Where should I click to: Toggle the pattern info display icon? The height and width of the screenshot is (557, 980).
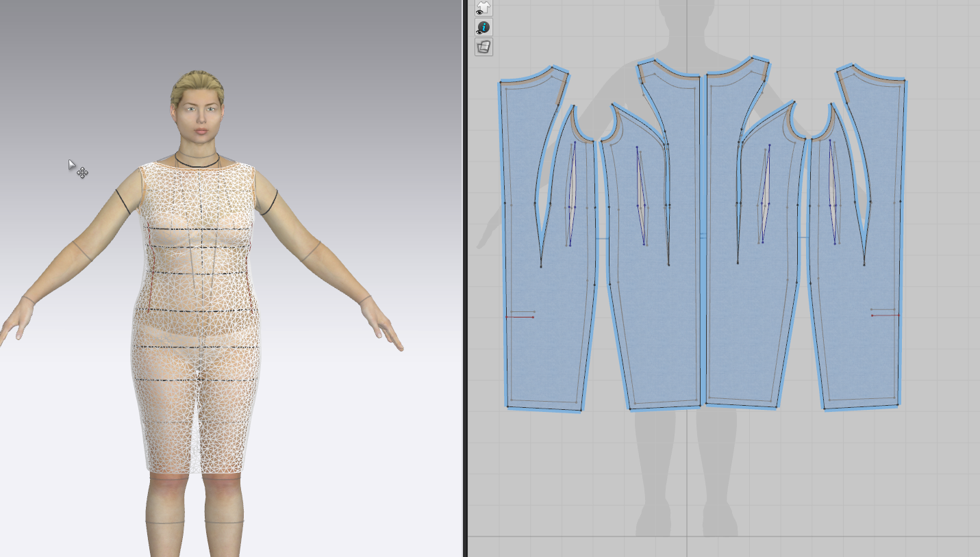[x=483, y=28]
